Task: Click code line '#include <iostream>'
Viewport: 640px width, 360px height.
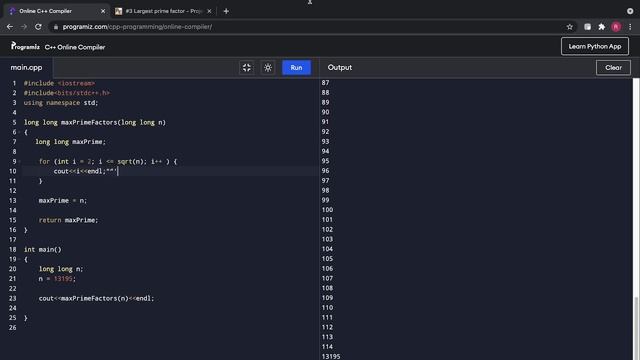Action: coord(59,83)
